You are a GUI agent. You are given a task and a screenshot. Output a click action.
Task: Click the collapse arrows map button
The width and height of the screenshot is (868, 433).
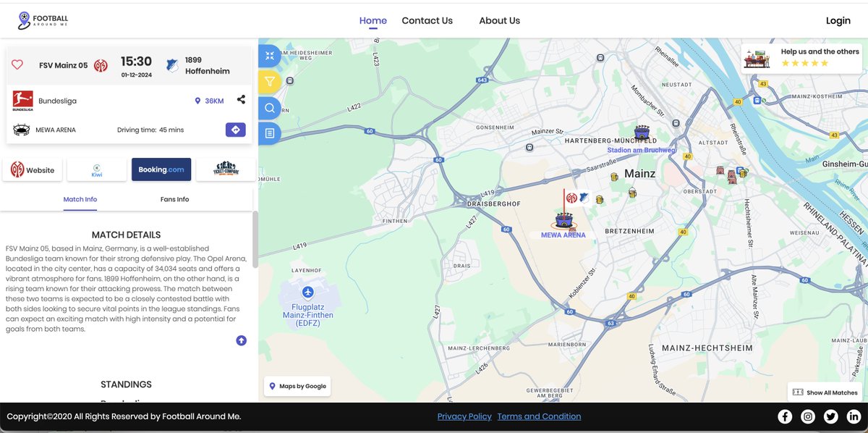(x=270, y=56)
